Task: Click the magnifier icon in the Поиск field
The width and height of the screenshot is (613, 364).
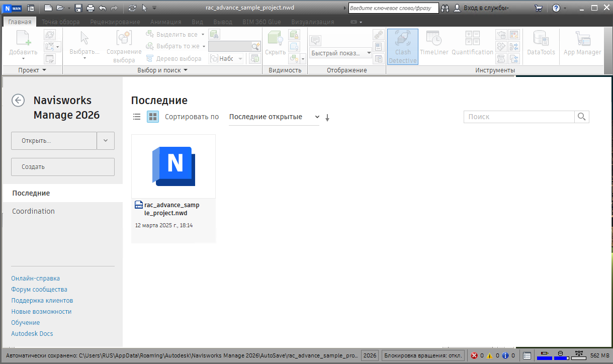Action: [x=582, y=117]
